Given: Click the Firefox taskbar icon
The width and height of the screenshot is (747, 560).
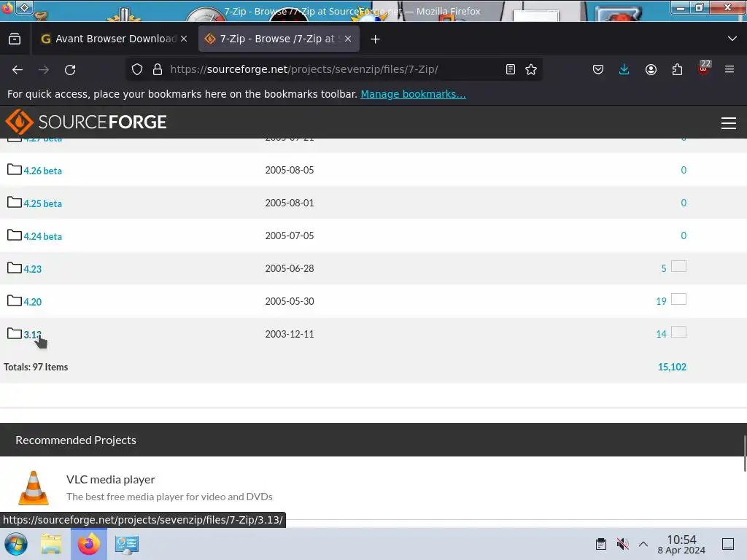Looking at the screenshot, I should [x=89, y=544].
